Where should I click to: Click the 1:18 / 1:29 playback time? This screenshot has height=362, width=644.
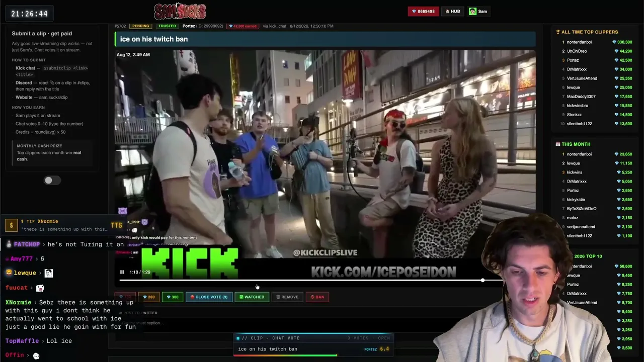(140, 272)
